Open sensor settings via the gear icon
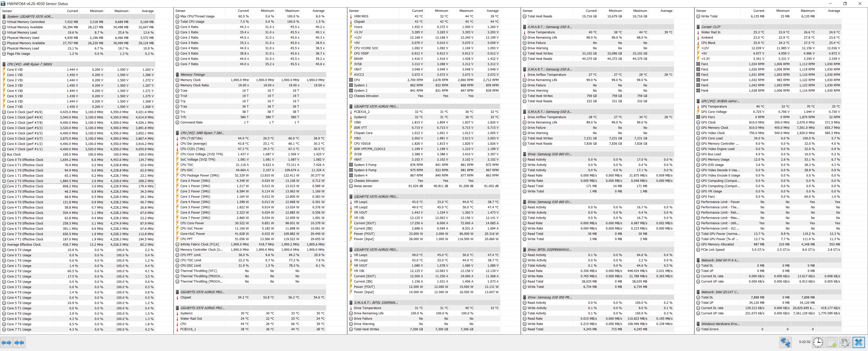868x351 pixels. pyautogui.click(x=845, y=342)
